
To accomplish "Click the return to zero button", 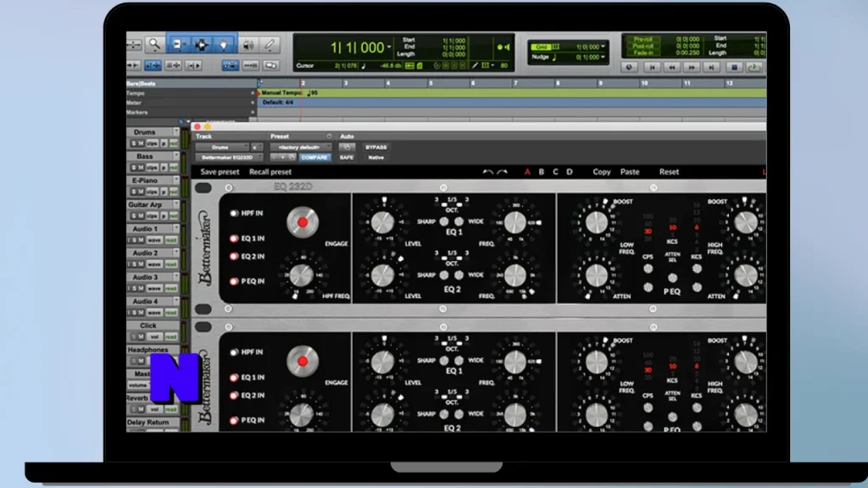I will [x=652, y=68].
